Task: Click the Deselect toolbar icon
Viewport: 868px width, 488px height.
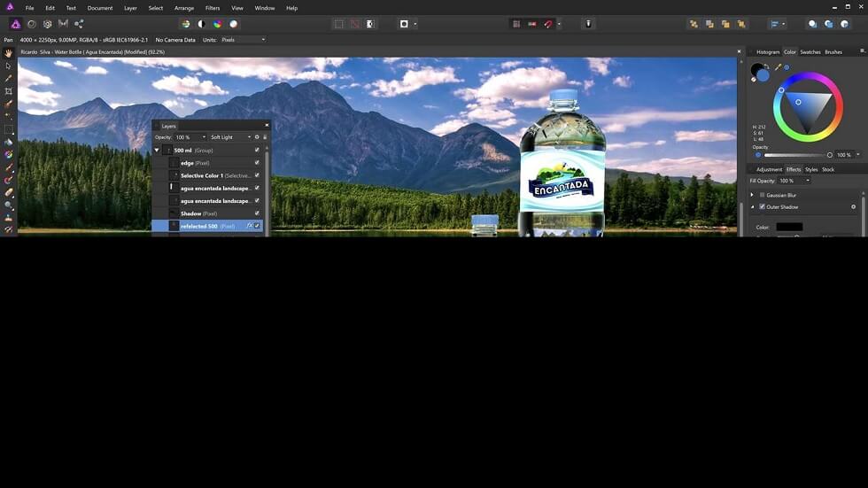Action: (x=355, y=24)
